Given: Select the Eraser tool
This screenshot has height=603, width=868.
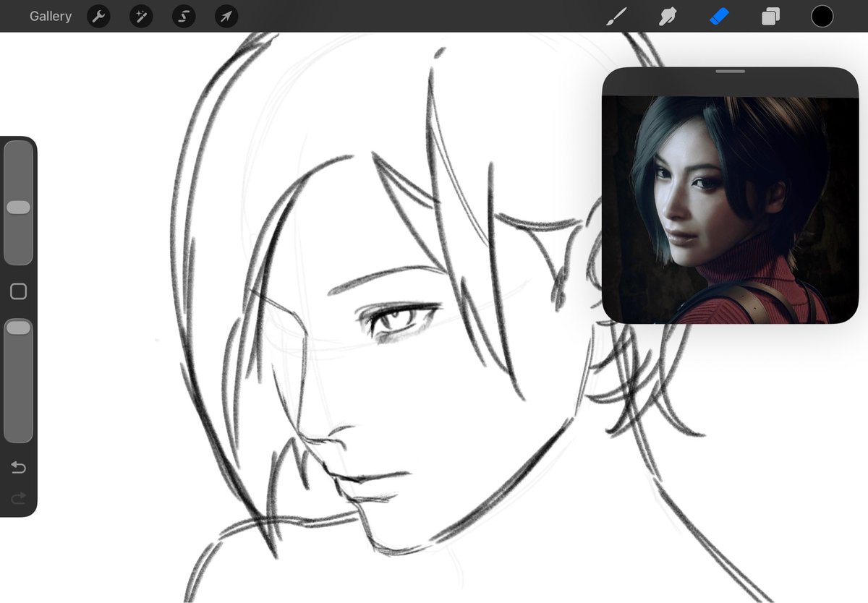Looking at the screenshot, I should pyautogui.click(x=720, y=16).
